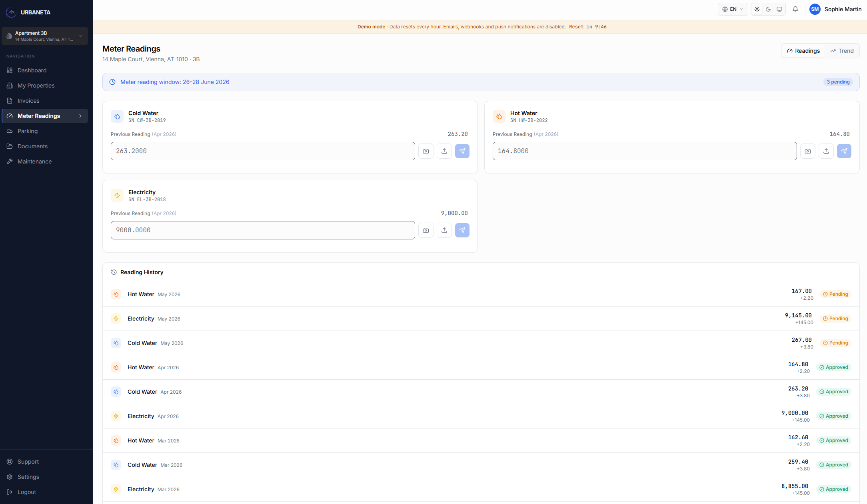Switch to light theme sun icon

[x=757, y=9]
